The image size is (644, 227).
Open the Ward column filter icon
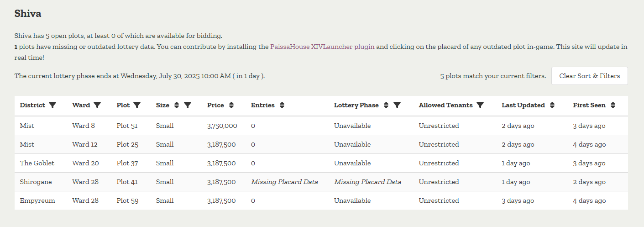[97, 105]
